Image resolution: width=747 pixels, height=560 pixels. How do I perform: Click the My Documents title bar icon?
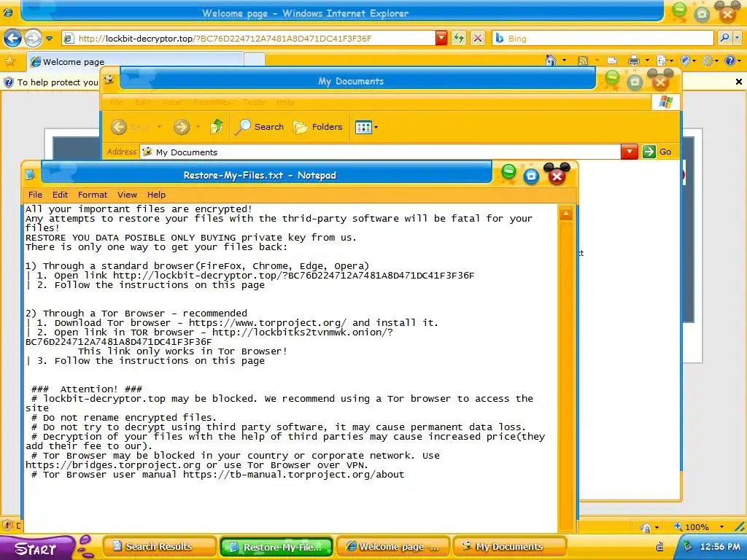click(x=109, y=79)
